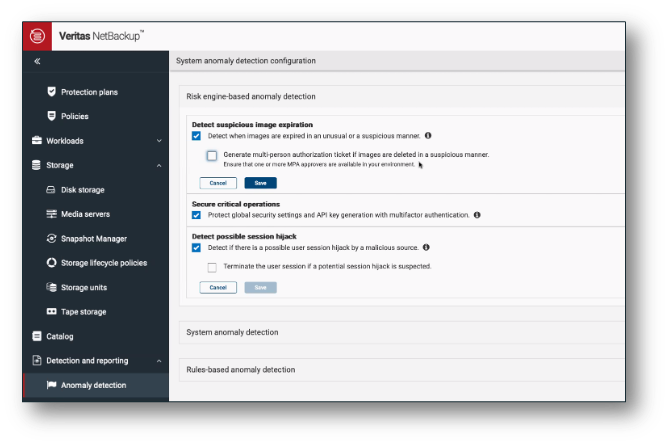The width and height of the screenshot is (668, 445).
Task: Select Catalog in the navigation menu
Action: coord(60,336)
